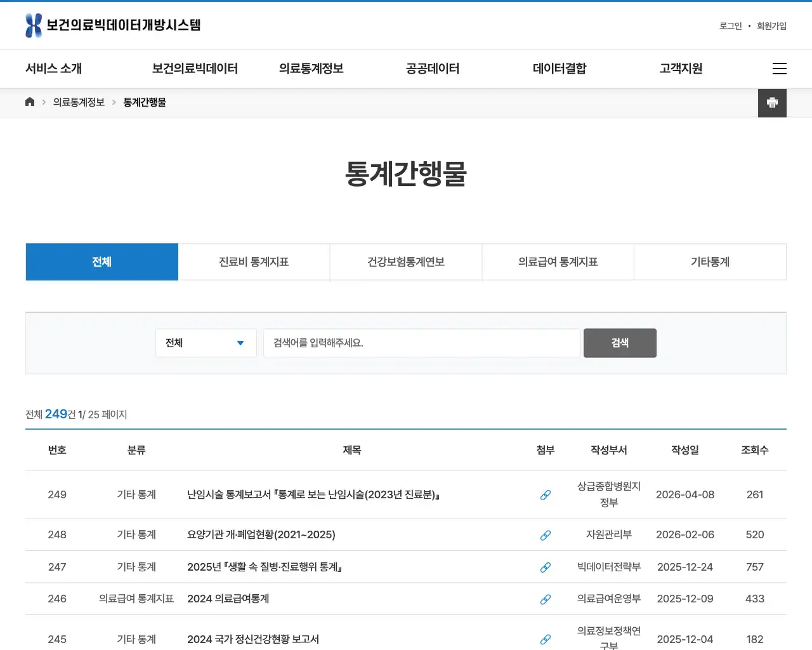Viewport: 812px width, 650px height.
Task: Open 고객지원 menu
Action: pyautogui.click(x=681, y=69)
